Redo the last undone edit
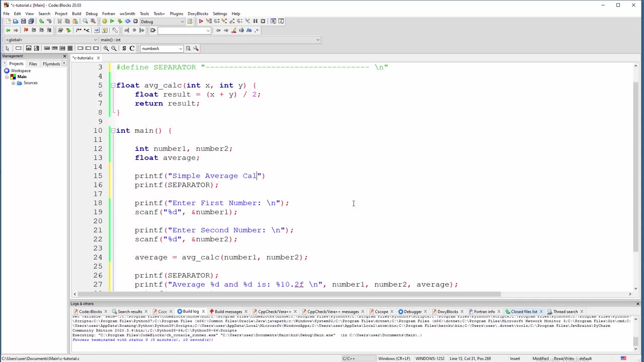 (49, 21)
